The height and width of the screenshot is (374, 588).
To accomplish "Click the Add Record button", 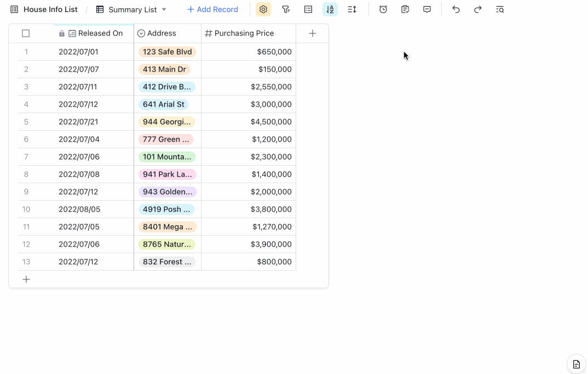I will pos(212,9).
